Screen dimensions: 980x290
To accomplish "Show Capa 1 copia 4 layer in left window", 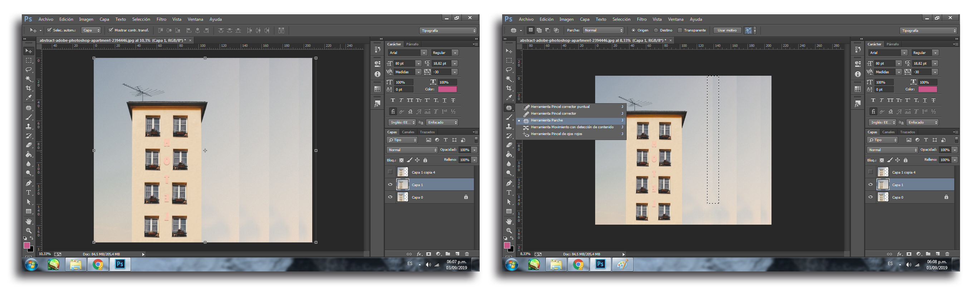I will click(x=390, y=172).
